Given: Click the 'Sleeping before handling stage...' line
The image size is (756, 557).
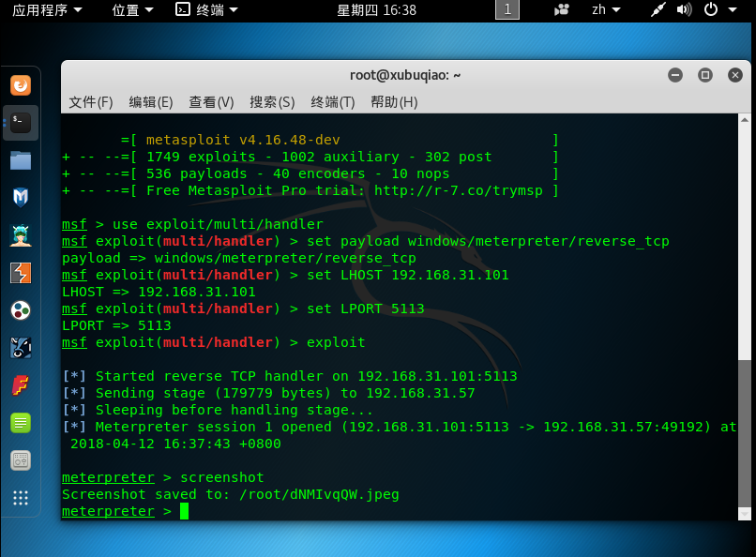Looking at the screenshot, I should [234, 410].
